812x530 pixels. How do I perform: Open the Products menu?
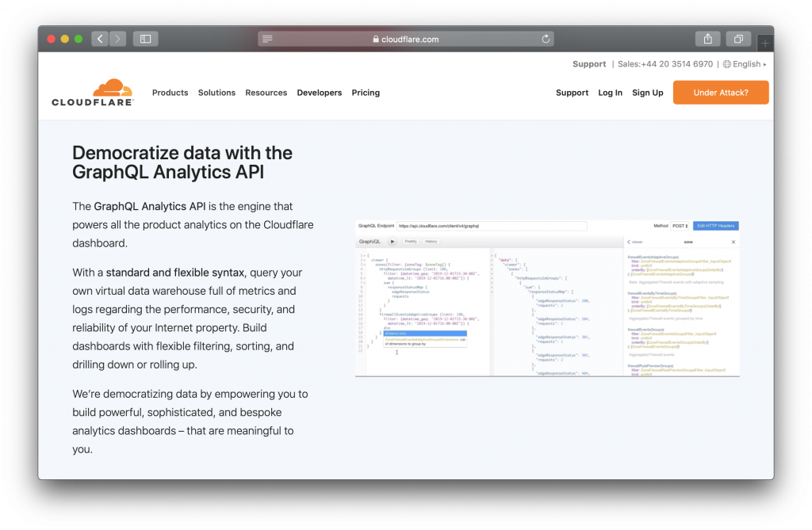pyautogui.click(x=170, y=93)
